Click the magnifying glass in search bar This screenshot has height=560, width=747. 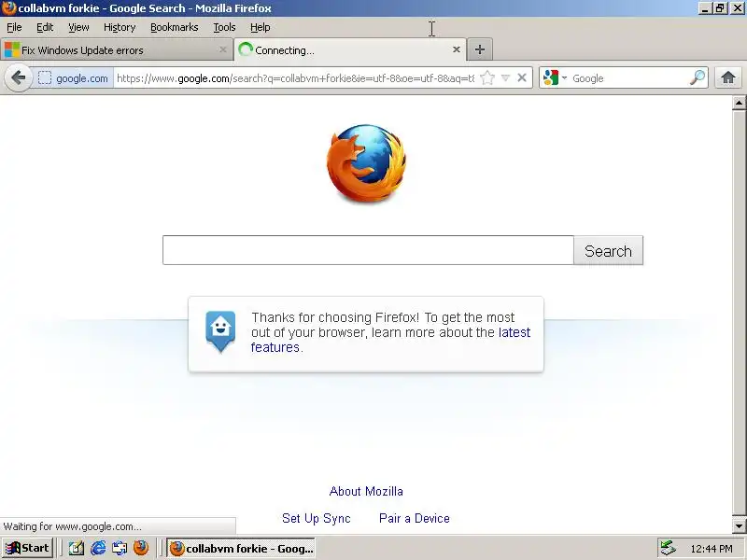coord(697,77)
